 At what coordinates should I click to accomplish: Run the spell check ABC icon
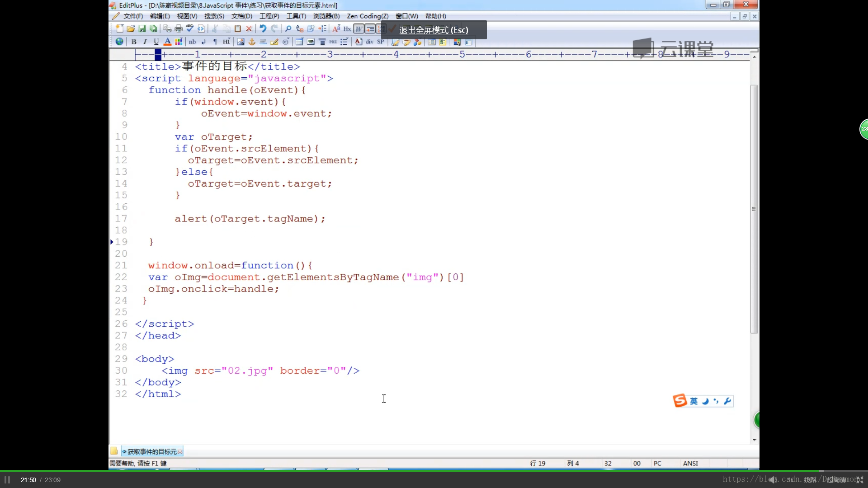point(190,29)
